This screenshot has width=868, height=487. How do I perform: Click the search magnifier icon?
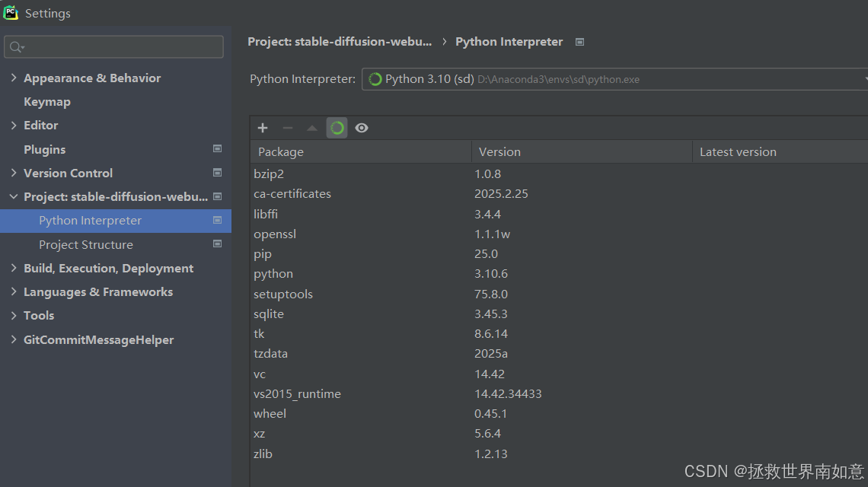(17, 47)
